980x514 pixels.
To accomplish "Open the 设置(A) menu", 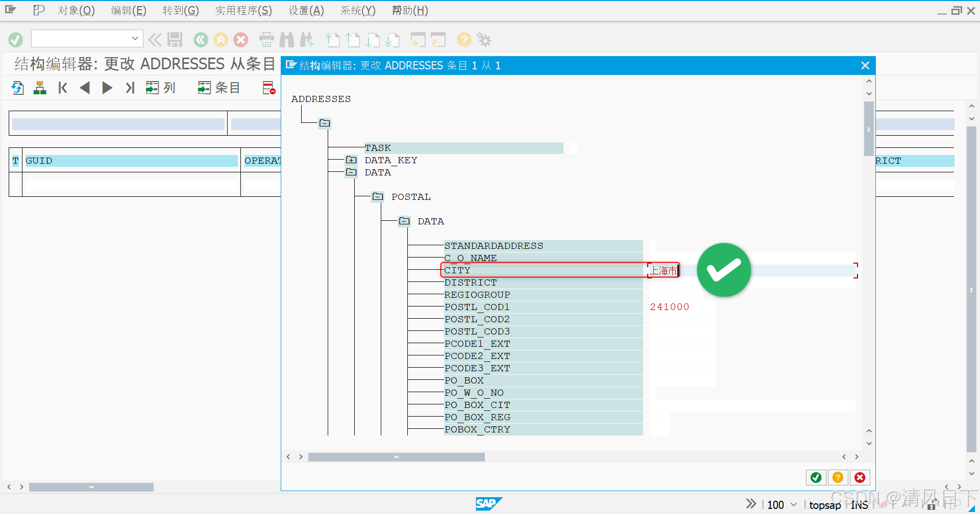I will pyautogui.click(x=306, y=10).
